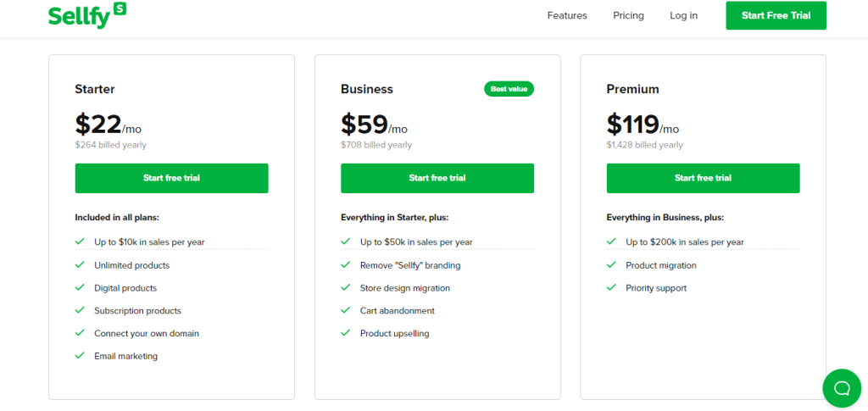Viewport: 868px width, 411px height.
Task: Open the Log in link
Action: pos(684,15)
